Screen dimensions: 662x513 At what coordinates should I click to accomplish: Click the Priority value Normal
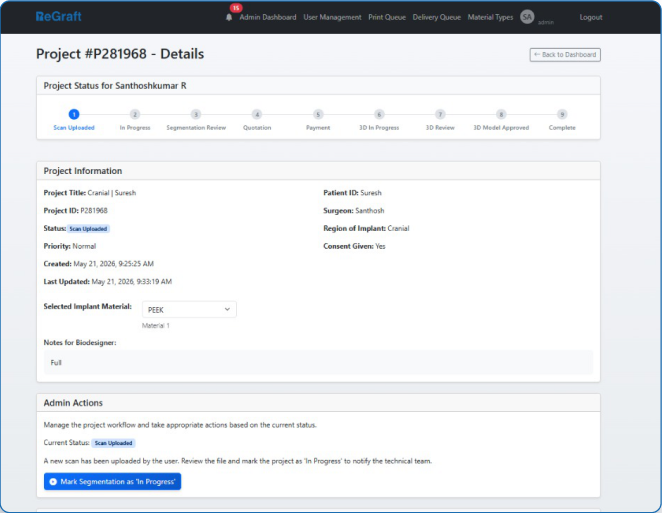[84, 246]
